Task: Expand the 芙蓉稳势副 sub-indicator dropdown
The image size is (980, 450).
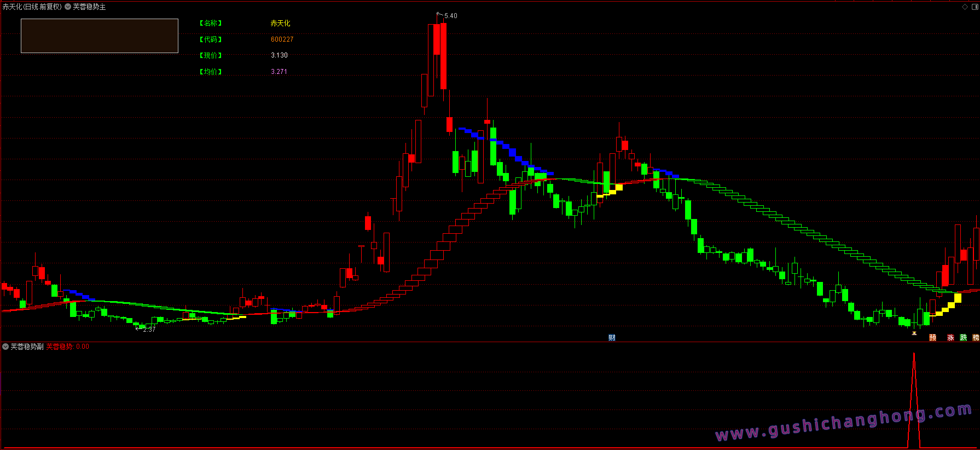Action: pos(5,347)
